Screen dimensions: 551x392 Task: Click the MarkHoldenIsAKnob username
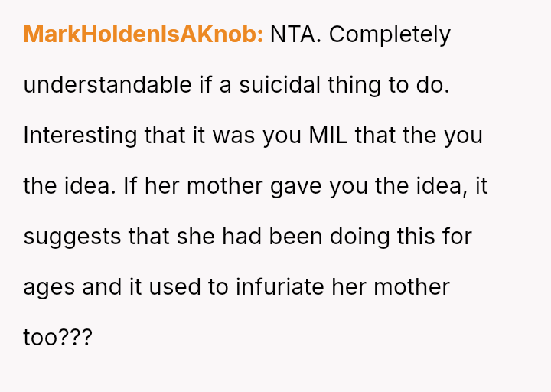(143, 34)
